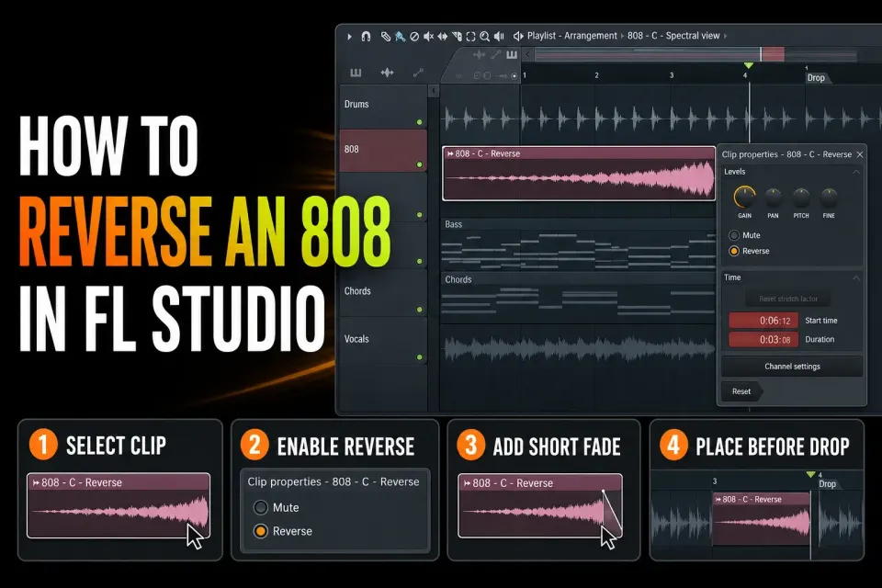Select the Chords pattern clip
The height and width of the screenshot is (588, 882).
(x=578, y=299)
